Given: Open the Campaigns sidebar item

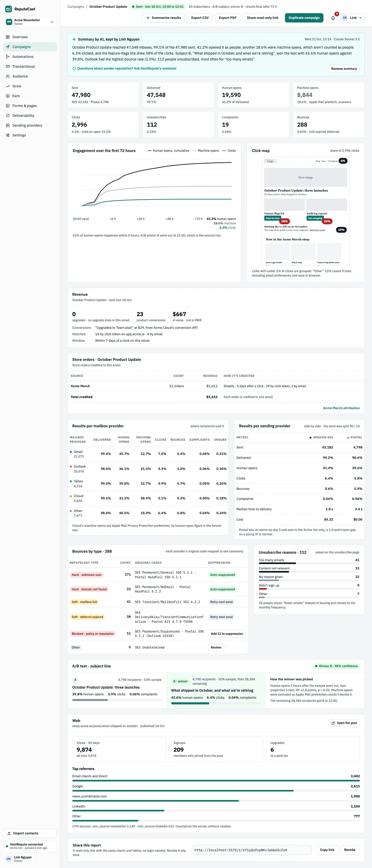Looking at the screenshot, I should 30,47.
